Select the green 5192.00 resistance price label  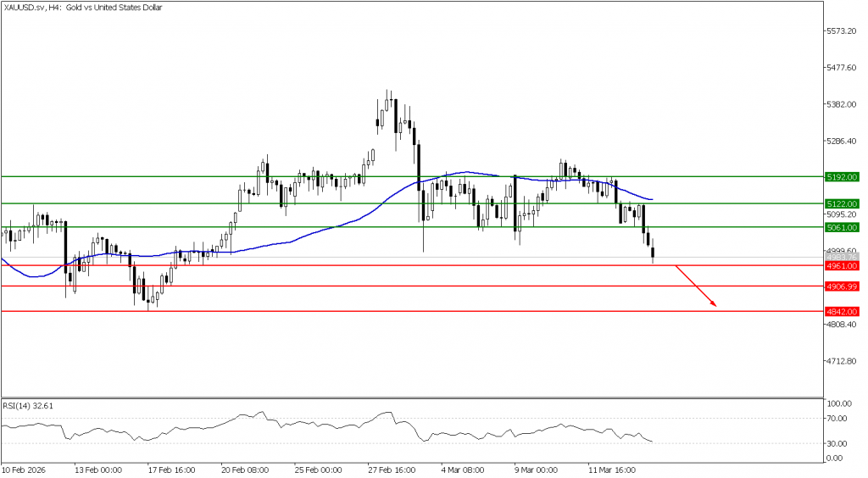(842, 176)
